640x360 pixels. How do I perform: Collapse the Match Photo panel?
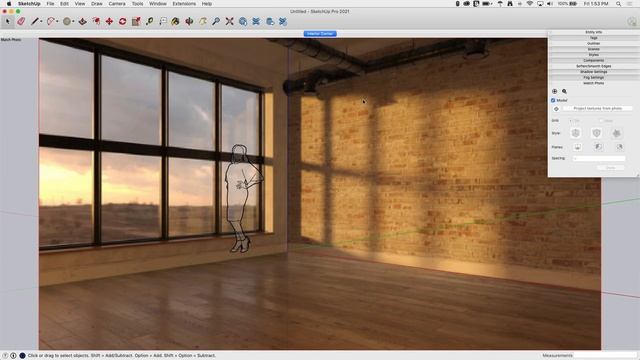(x=593, y=83)
